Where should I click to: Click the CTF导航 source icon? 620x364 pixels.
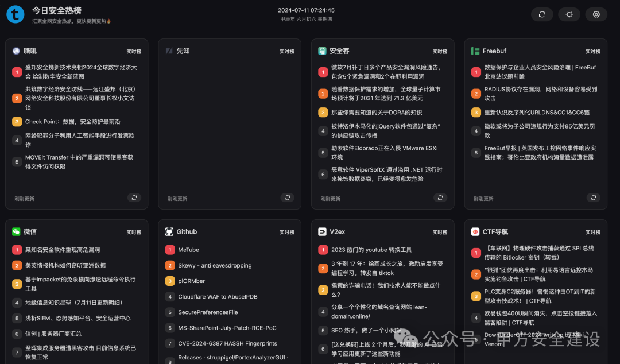click(x=475, y=231)
